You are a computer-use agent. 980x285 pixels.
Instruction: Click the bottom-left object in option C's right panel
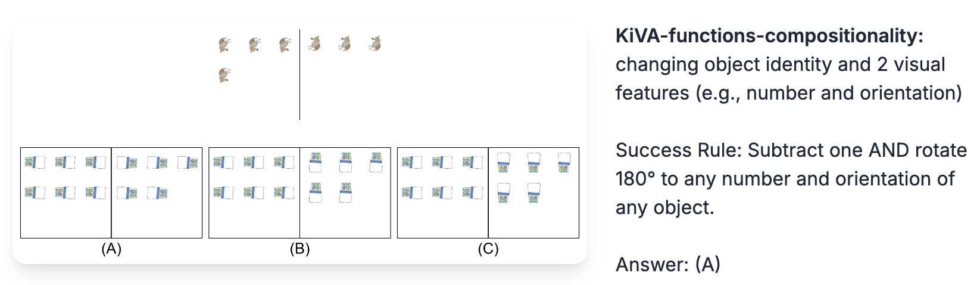(503, 193)
